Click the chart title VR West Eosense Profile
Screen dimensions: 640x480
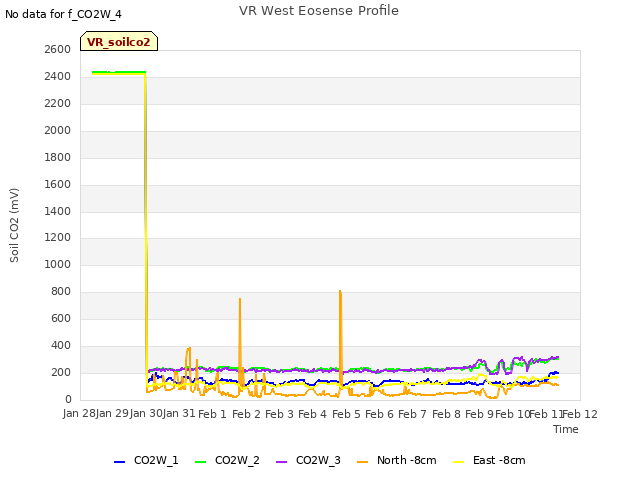click(x=319, y=11)
